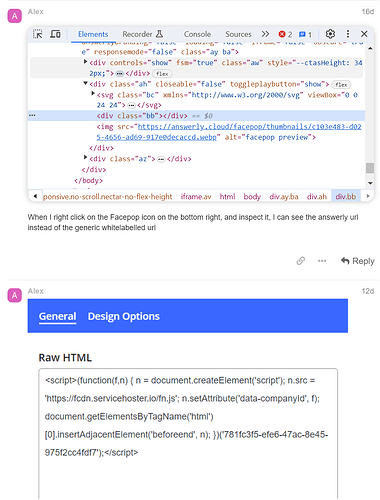The image size is (380, 500).
Task: Click the 16d timestamp
Action: 368,12
